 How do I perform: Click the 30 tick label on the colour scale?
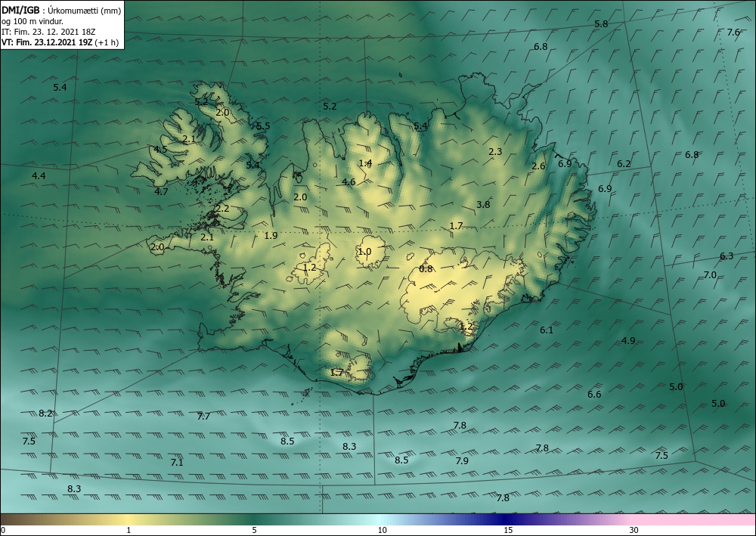(634, 530)
